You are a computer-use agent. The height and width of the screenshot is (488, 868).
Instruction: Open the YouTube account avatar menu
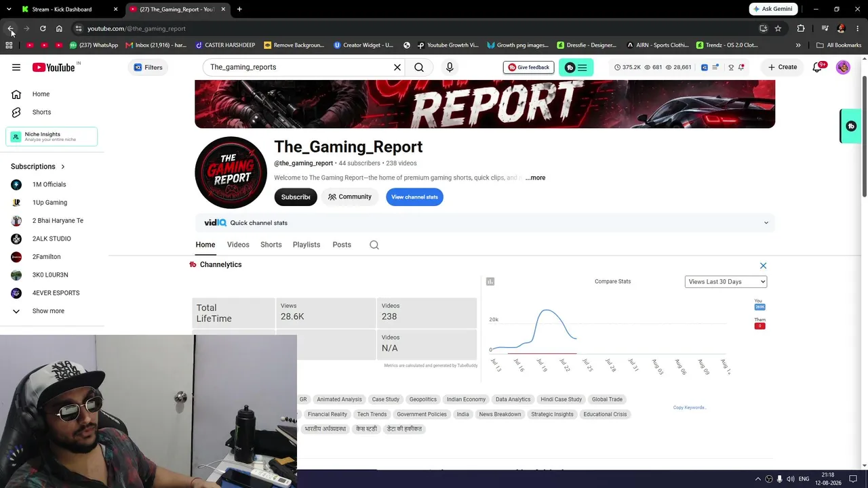point(843,67)
